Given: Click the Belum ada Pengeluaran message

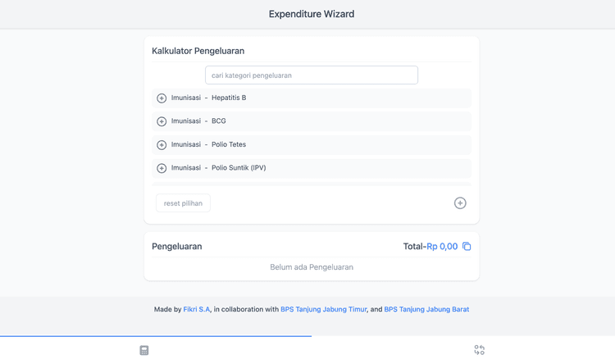Looking at the screenshot, I should (312, 267).
